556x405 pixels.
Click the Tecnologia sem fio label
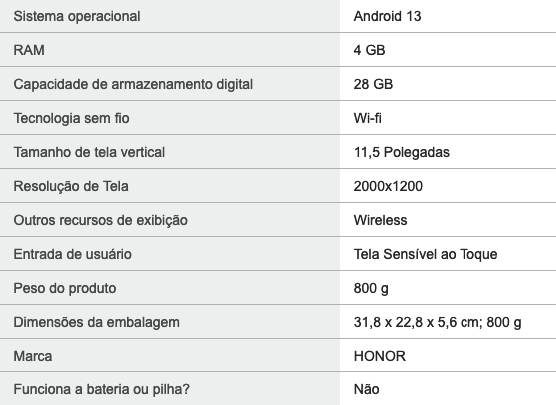point(71,118)
